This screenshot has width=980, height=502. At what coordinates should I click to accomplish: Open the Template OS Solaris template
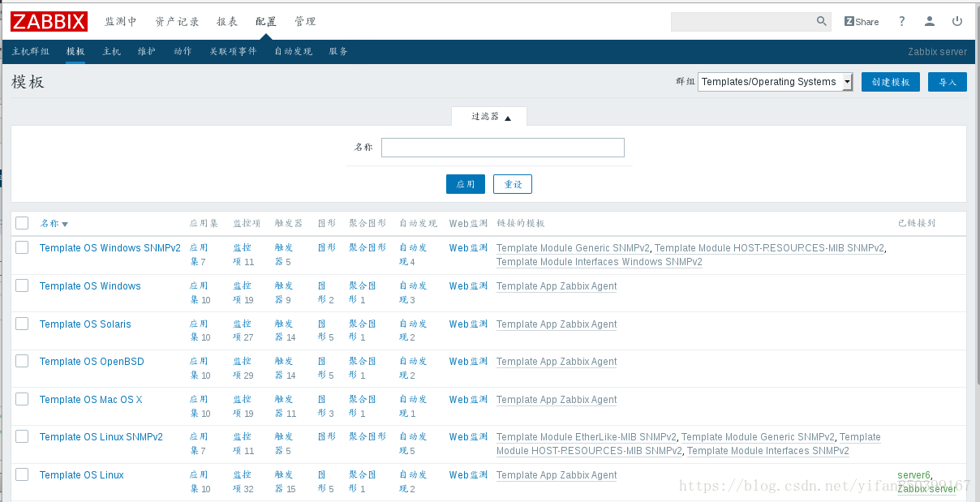tap(85, 324)
